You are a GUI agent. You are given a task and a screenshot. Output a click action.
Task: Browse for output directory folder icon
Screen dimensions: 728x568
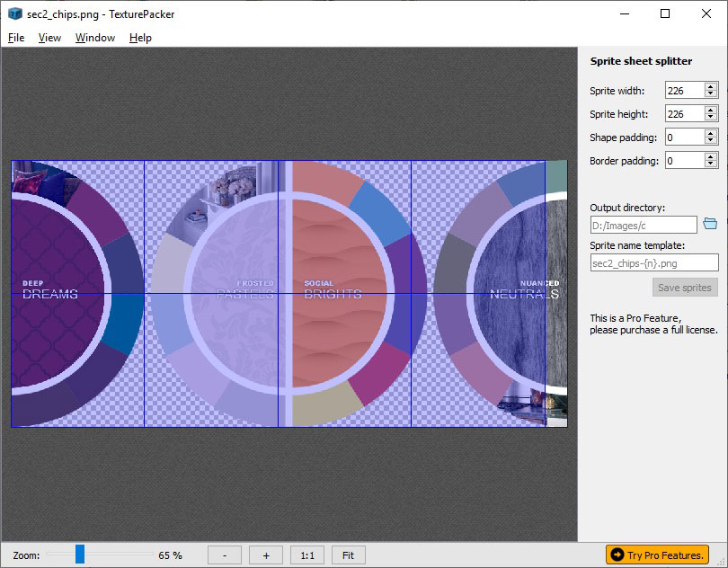tap(709, 224)
